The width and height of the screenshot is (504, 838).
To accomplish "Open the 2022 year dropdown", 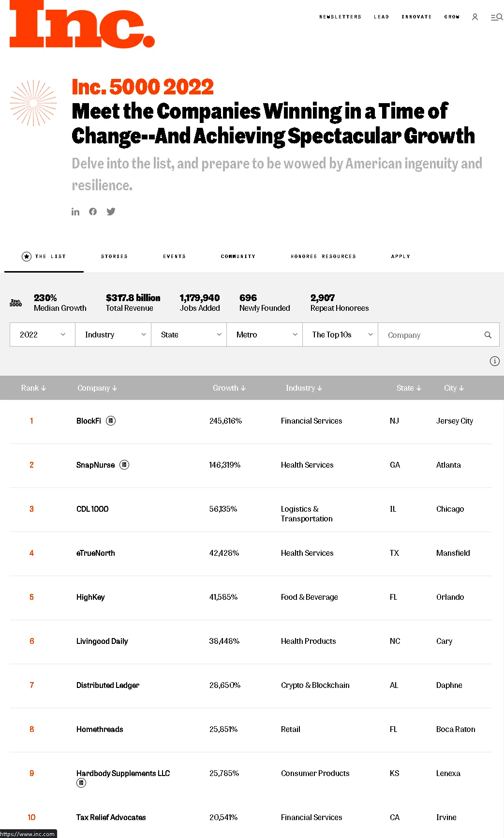I will pyautogui.click(x=43, y=335).
